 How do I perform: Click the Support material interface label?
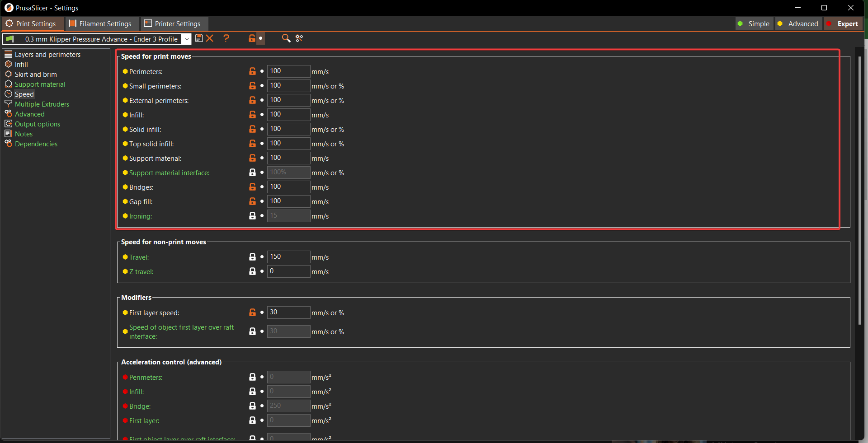coord(169,173)
